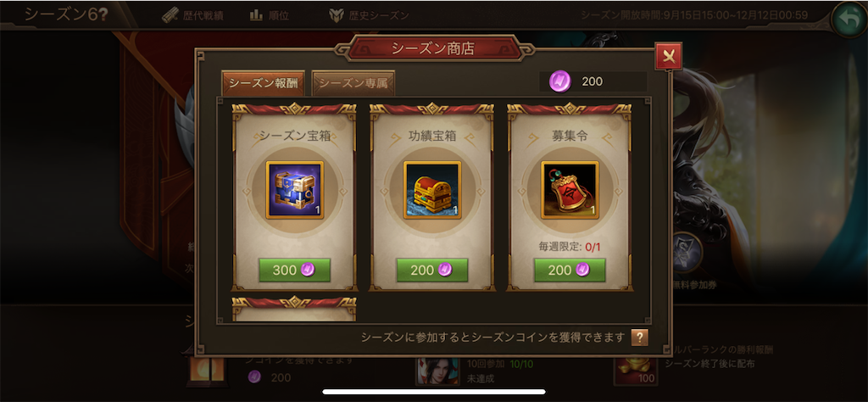Buy 功績宝箱 with the 200 button
Image resolution: width=868 pixels, height=402 pixels.
click(x=432, y=270)
